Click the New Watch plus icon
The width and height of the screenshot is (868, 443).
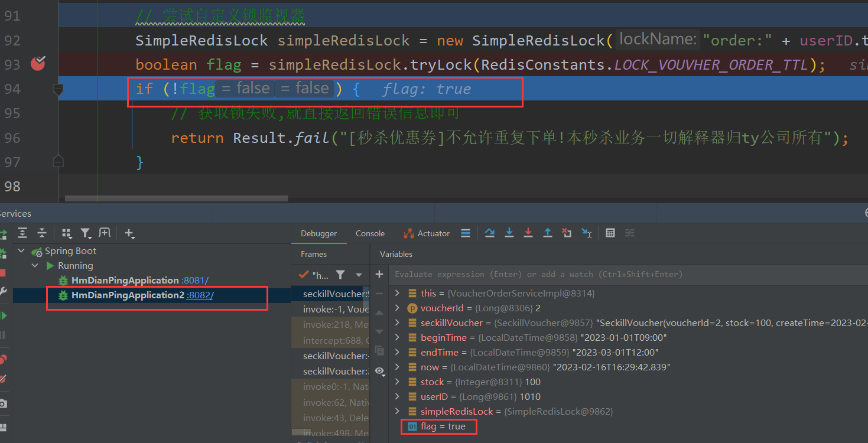[379, 275]
